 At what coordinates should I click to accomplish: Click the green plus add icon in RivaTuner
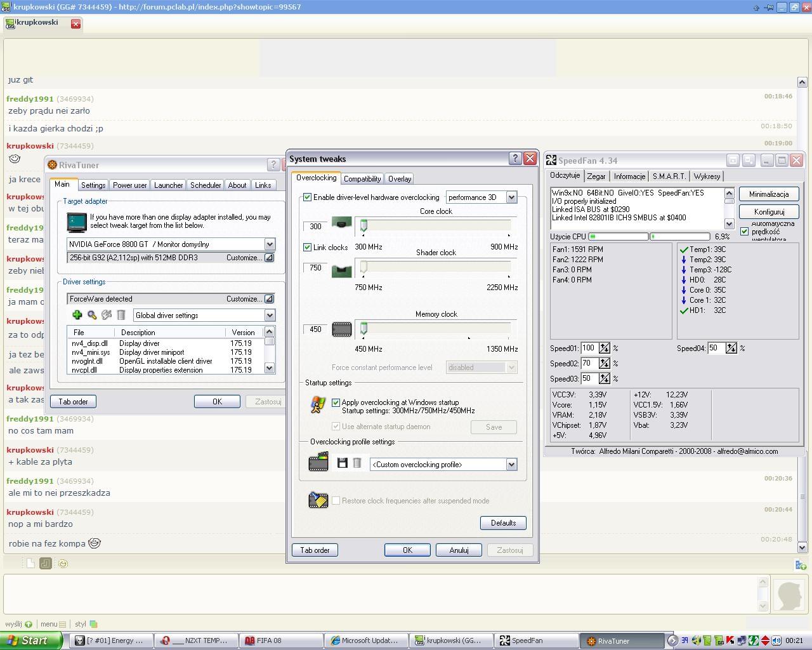click(x=77, y=315)
